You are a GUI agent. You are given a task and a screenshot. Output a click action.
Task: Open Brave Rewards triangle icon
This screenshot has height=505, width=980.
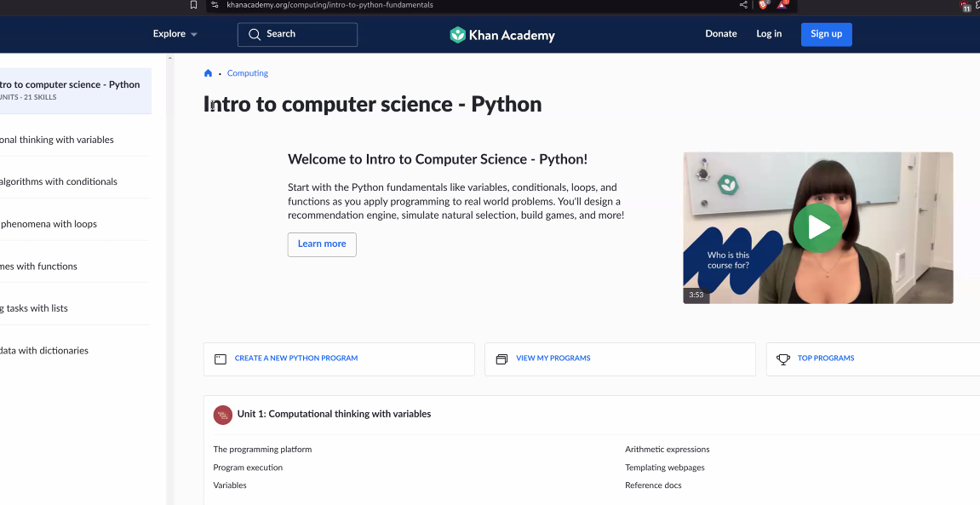coord(782,5)
